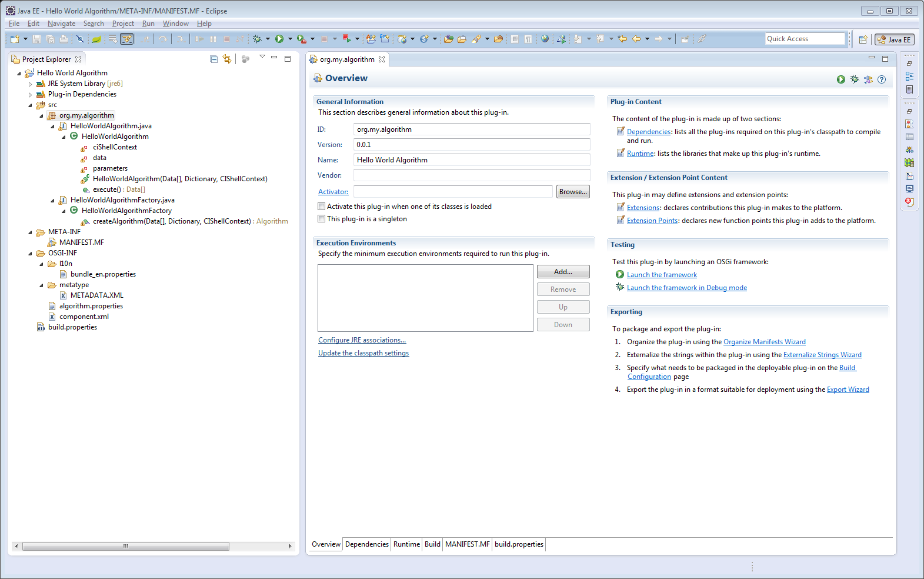924x579 pixels.
Task: Open Overview help question mark icon
Action: tap(882, 79)
